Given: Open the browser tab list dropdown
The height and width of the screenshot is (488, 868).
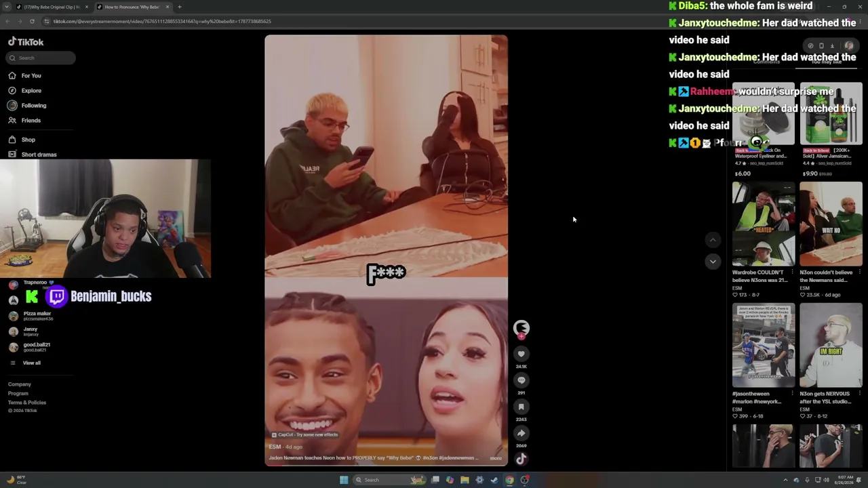Looking at the screenshot, I should pos(7,7).
